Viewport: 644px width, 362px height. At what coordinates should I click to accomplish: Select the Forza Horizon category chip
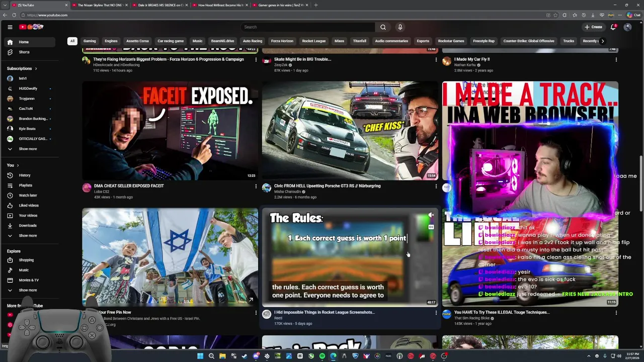tap(282, 41)
